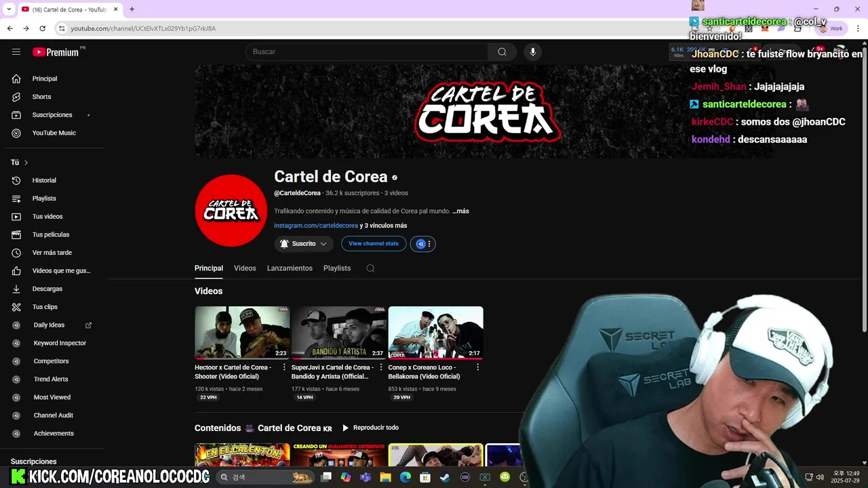This screenshot has width=868, height=488.
Task: Click the Tus clips scissors icon
Action: (x=16, y=307)
